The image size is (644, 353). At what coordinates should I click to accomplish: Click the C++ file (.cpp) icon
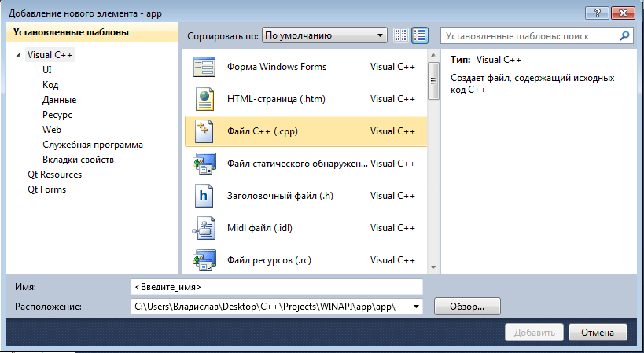[x=204, y=131]
